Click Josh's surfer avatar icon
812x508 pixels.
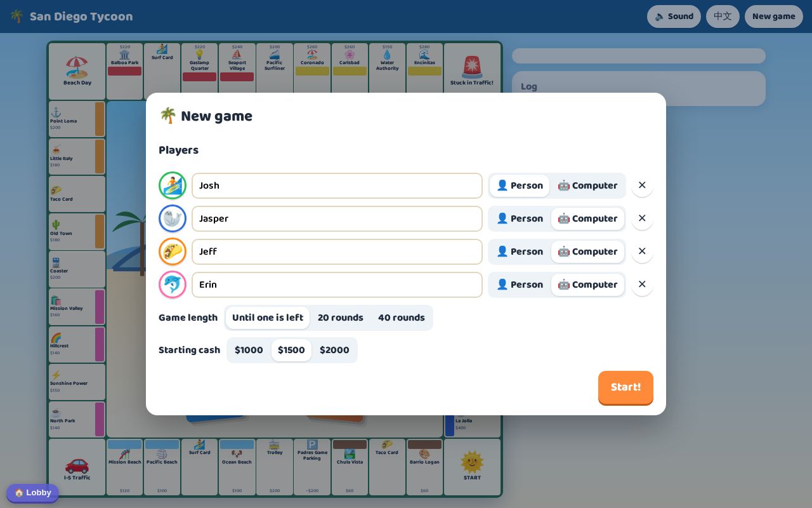[173, 185]
